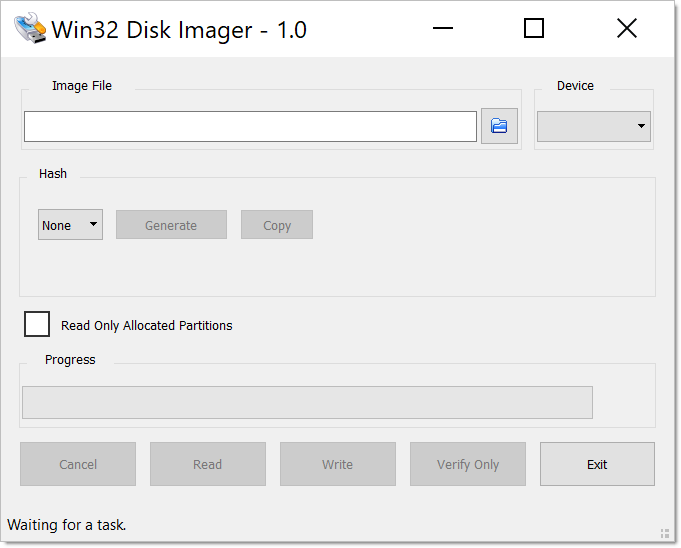The image size is (681, 548).
Task: Click the Copy hash button
Action: tap(277, 225)
